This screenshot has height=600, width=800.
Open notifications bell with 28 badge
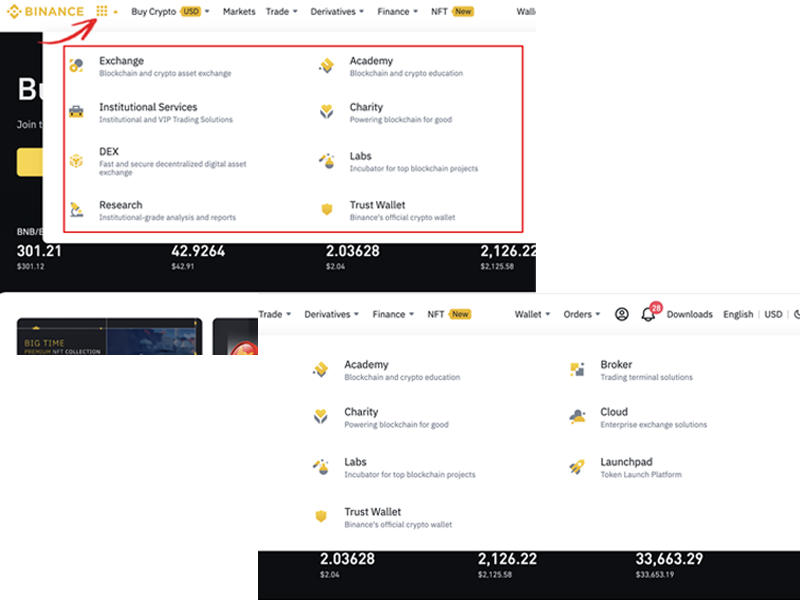click(x=649, y=313)
